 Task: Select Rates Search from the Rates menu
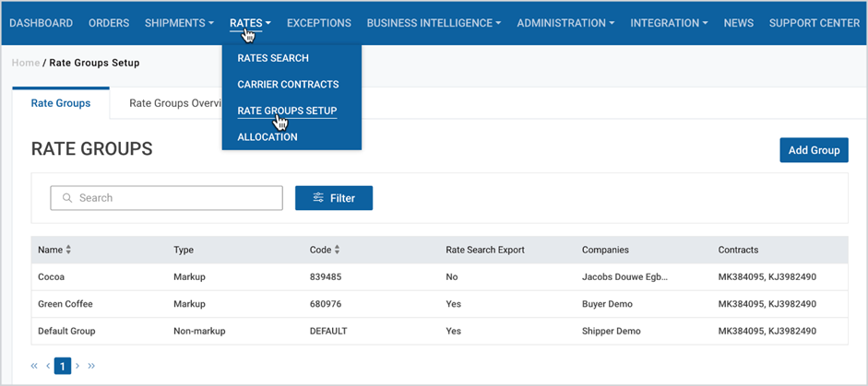[273, 58]
